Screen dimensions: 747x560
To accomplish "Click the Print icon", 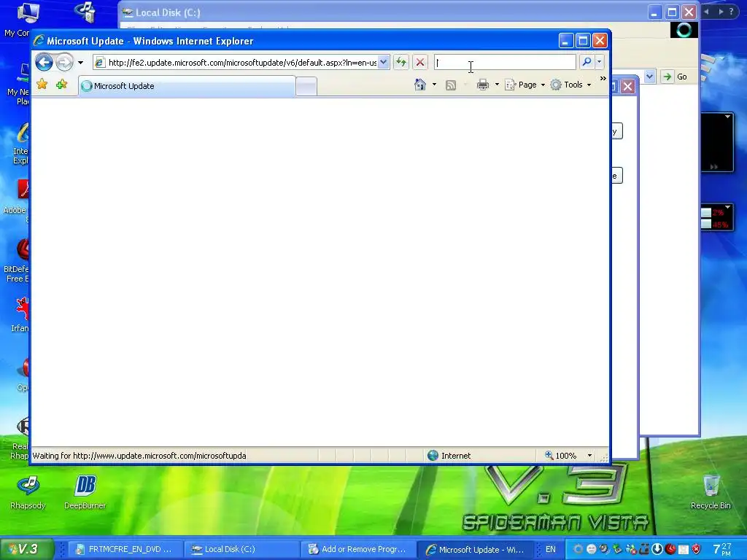I will click(483, 85).
